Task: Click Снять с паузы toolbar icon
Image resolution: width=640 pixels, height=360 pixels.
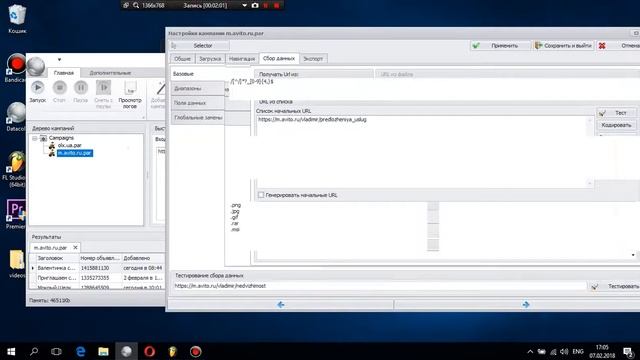Action: click(x=103, y=94)
